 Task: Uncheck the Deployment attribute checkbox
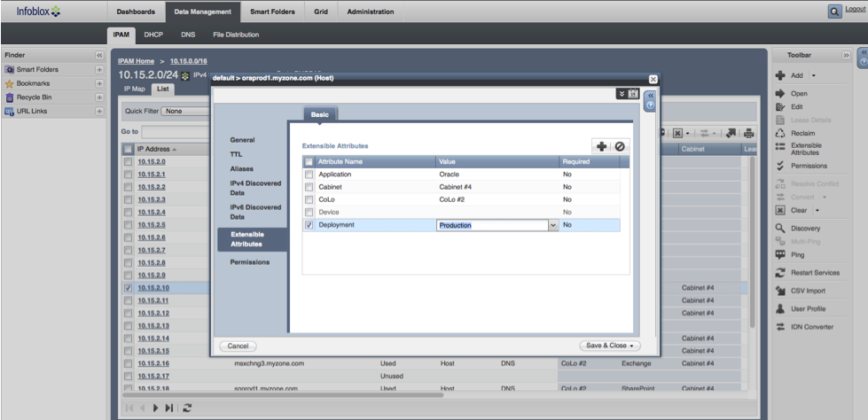click(x=309, y=225)
